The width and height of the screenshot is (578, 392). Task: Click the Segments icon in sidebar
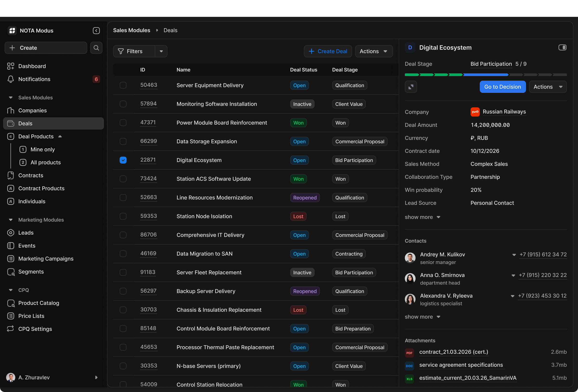[x=10, y=272]
